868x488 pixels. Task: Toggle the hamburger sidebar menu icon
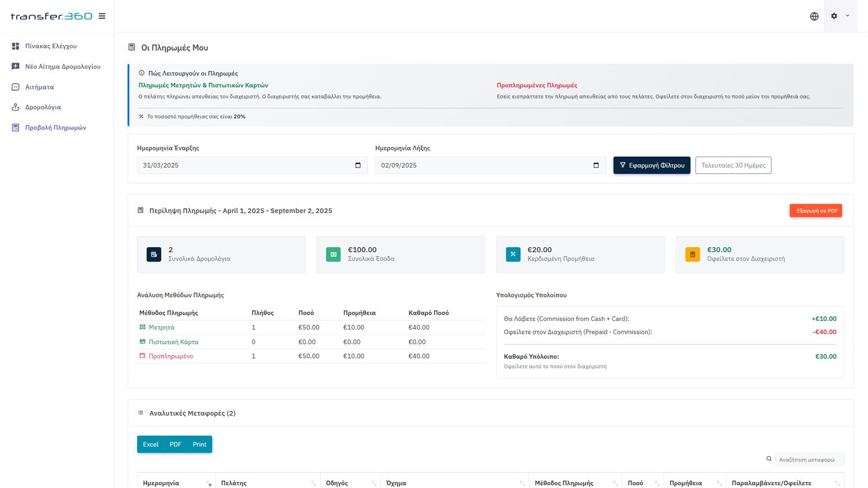[x=102, y=16]
